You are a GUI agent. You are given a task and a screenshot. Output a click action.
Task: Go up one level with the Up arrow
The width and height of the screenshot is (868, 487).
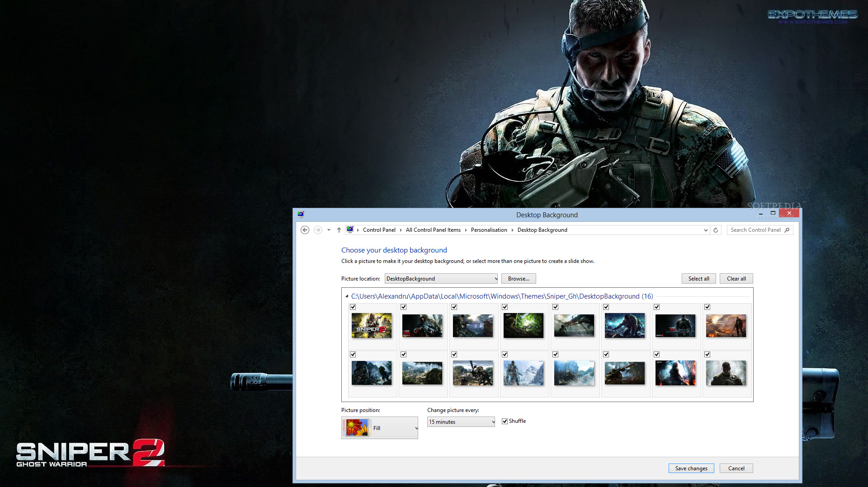pyautogui.click(x=339, y=230)
